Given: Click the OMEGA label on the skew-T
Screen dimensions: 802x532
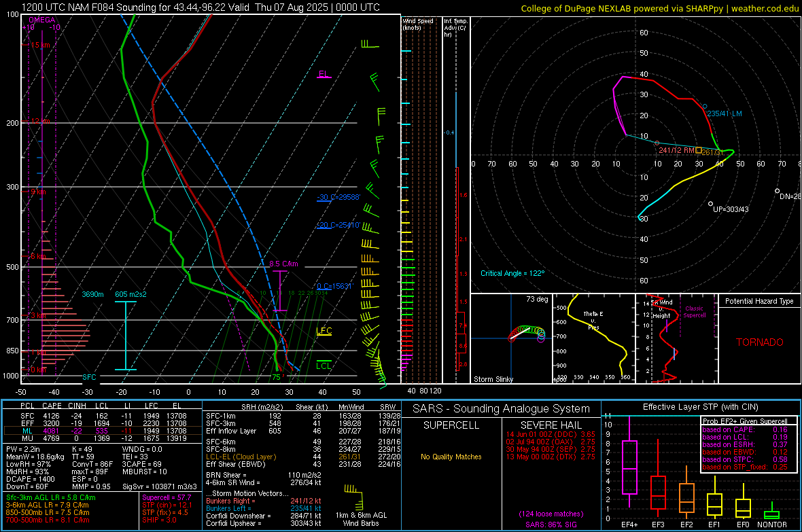Looking at the screenshot, I should click(x=42, y=20).
